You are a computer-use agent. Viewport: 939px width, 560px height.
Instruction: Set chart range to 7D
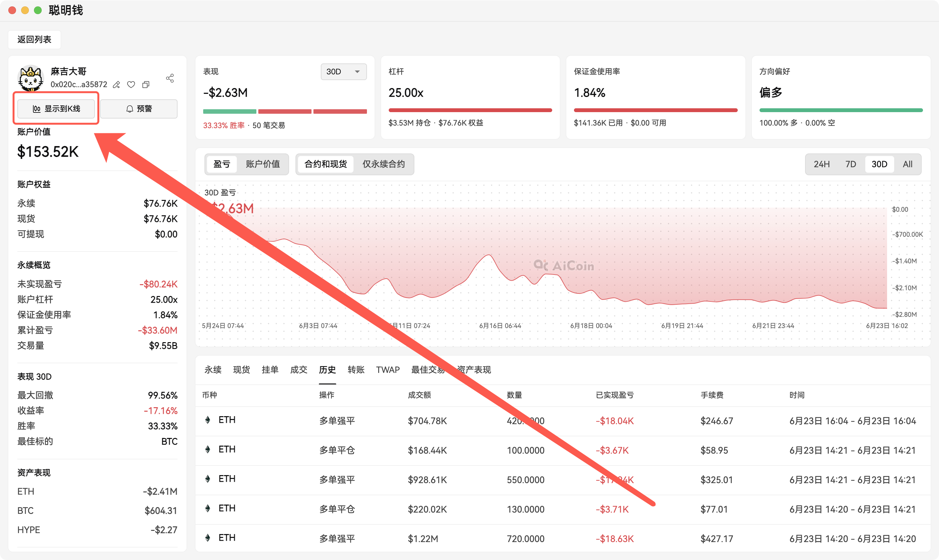851,164
